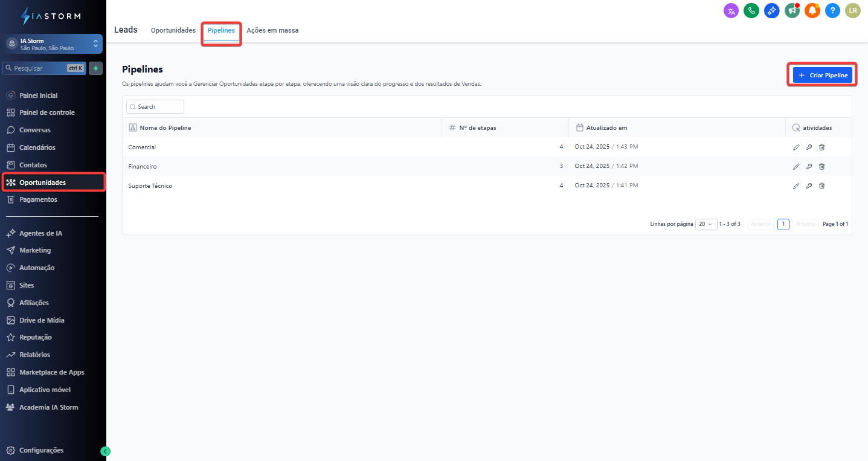Click the green lightning quick actions button
868x461 pixels.
coord(95,68)
